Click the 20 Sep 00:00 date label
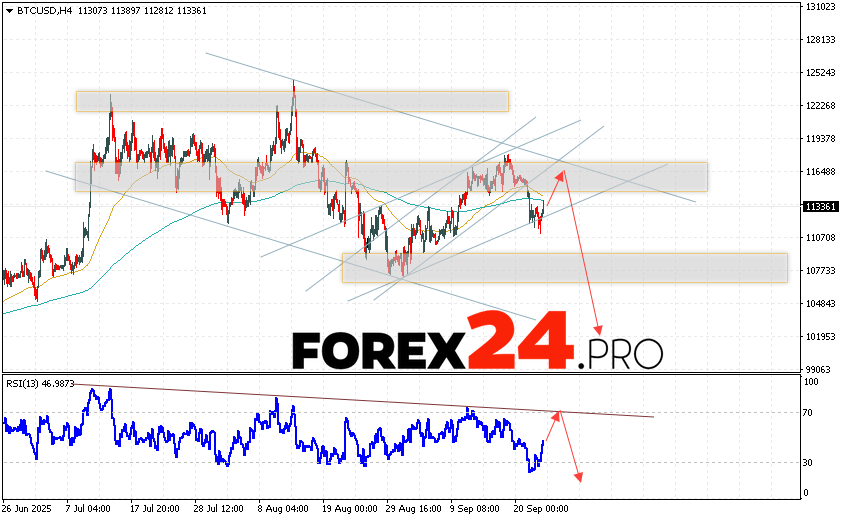Screen dimensions: 846x520 coord(542,508)
